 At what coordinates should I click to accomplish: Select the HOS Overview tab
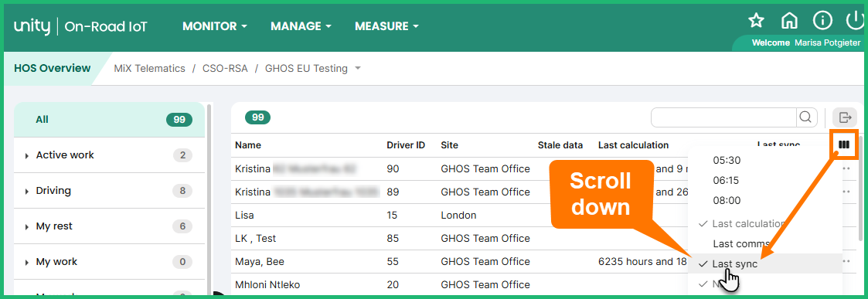52,68
